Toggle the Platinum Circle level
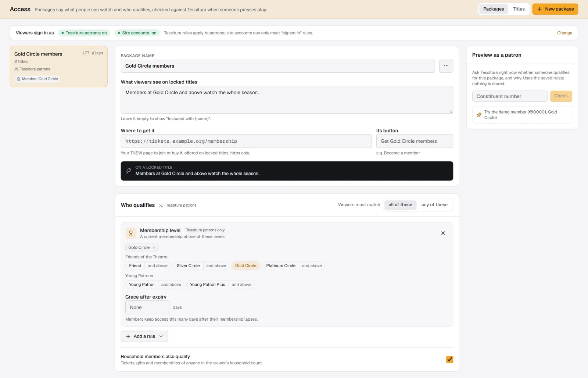The width and height of the screenshot is (588, 378). [x=281, y=266]
